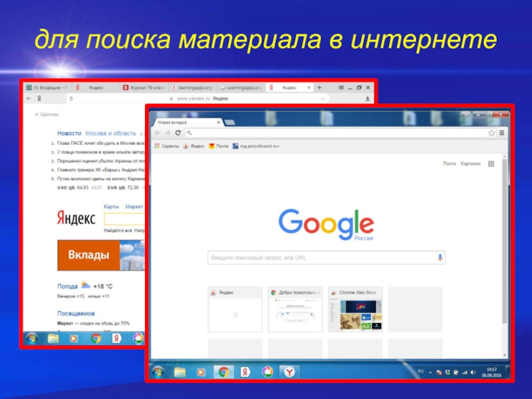Close the 'Новая вкладка' tab
This screenshot has height=399, width=532.
pos(218,122)
